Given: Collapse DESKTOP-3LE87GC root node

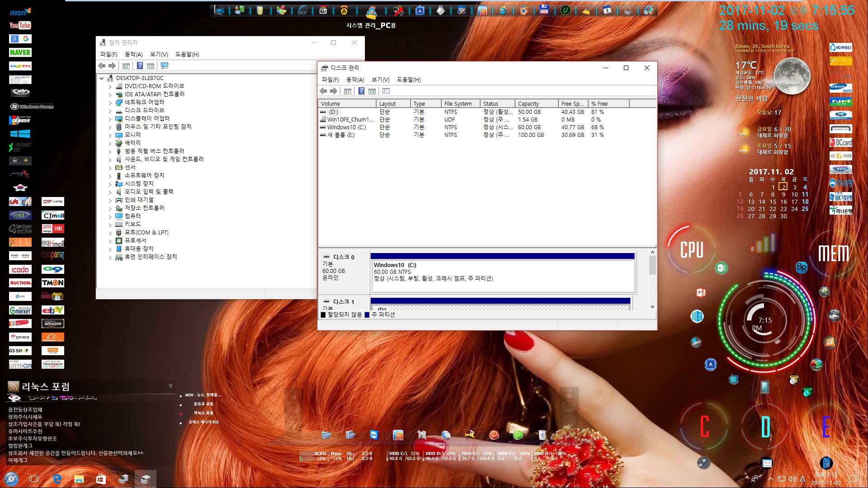Looking at the screenshot, I should [x=102, y=78].
